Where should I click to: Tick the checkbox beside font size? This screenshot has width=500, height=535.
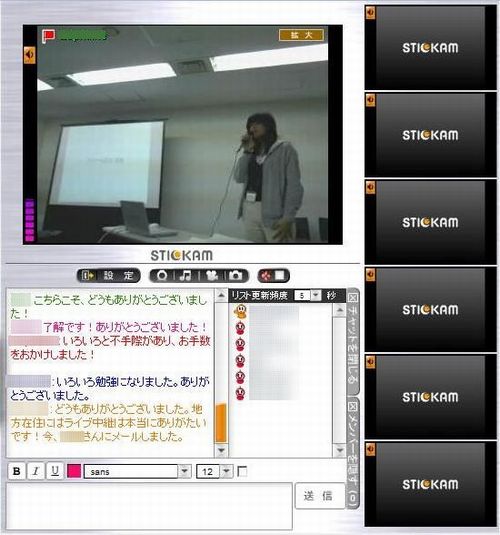pos(242,472)
